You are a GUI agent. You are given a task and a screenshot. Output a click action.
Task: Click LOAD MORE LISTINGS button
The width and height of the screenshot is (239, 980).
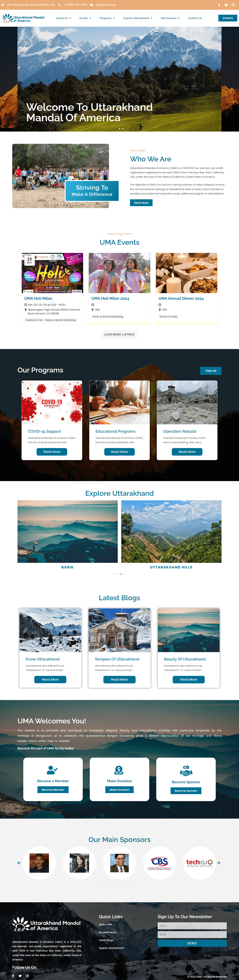tap(119, 334)
